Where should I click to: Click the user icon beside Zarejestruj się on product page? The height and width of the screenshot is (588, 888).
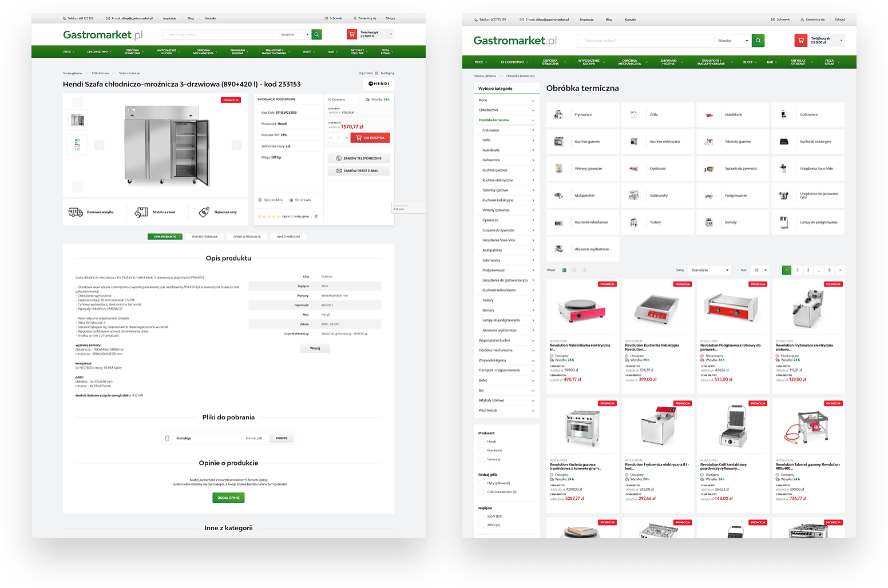tap(355, 18)
